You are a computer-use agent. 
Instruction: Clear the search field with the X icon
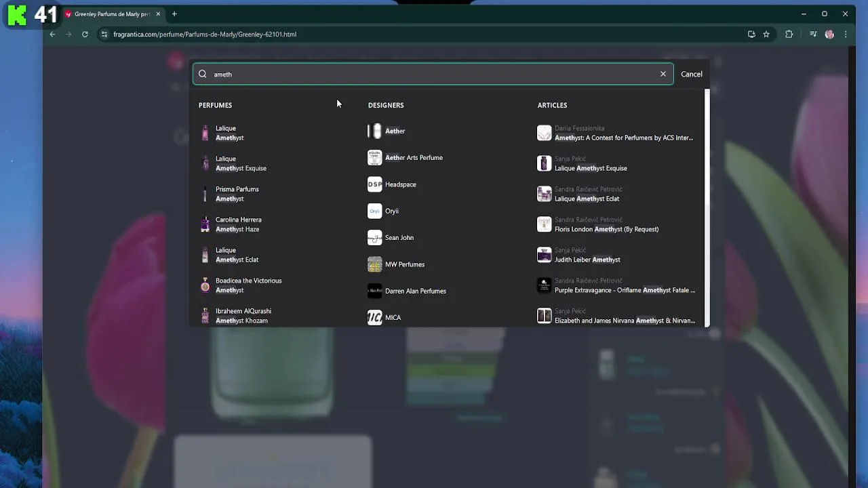coord(663,74)
